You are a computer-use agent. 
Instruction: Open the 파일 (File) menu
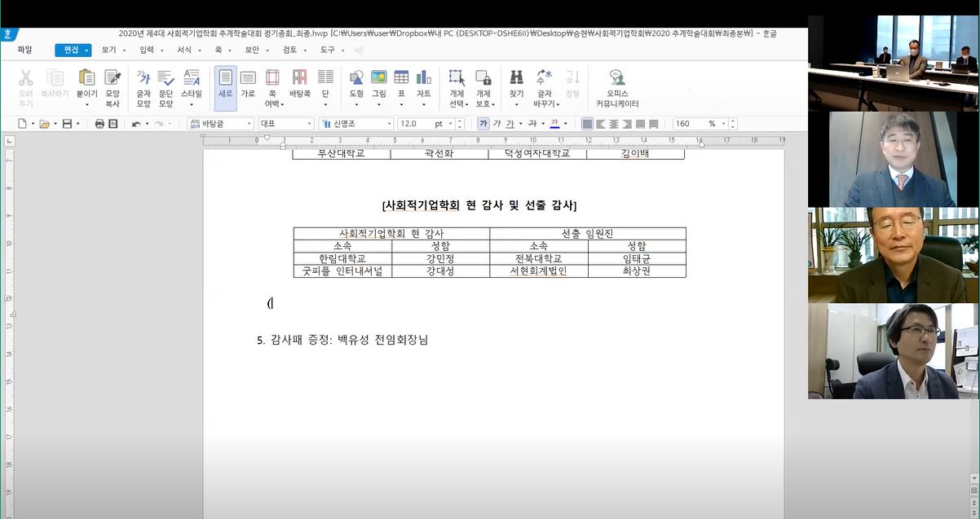pyautogui.click(x=25, y=50)
